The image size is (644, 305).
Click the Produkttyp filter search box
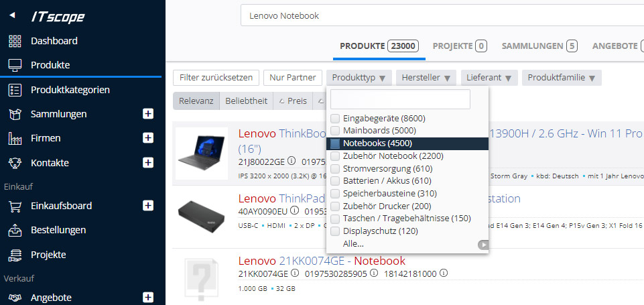(401, 99)
